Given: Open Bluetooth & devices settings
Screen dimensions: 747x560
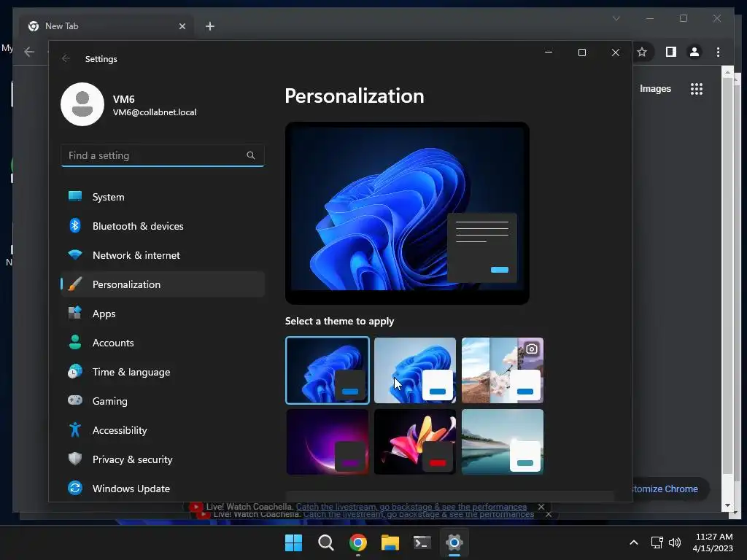Looking at the screenshot, I should 163,226.
